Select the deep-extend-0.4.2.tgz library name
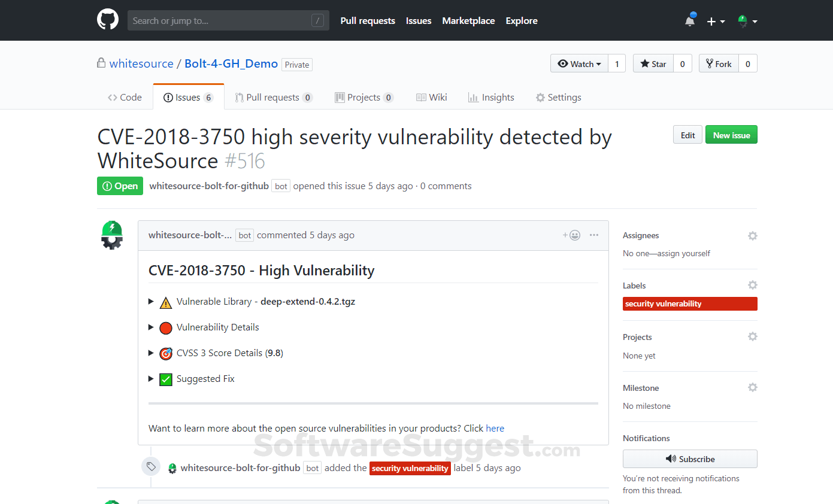Viewport: 833px width, 504px height. pyautogui.click(x=308, y=302)
